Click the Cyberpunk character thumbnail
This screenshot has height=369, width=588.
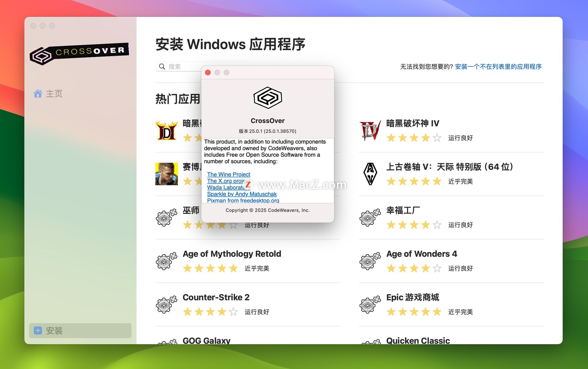click(167, 174)
